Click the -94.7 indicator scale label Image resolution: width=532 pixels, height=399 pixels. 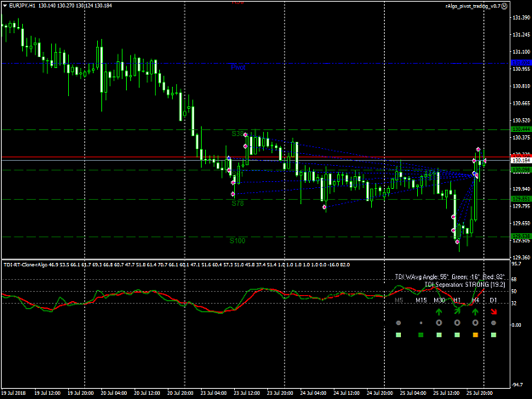tap(517, 385)
